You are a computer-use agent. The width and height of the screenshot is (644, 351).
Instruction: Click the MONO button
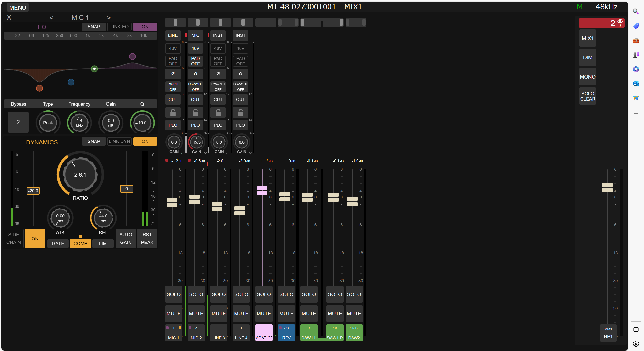(x=588, y=77)
